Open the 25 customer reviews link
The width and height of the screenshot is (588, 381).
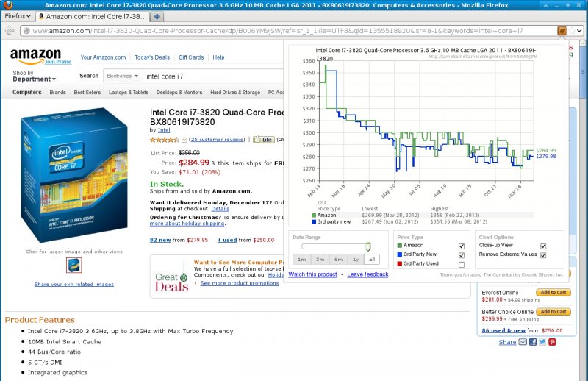tap(217, 140)
